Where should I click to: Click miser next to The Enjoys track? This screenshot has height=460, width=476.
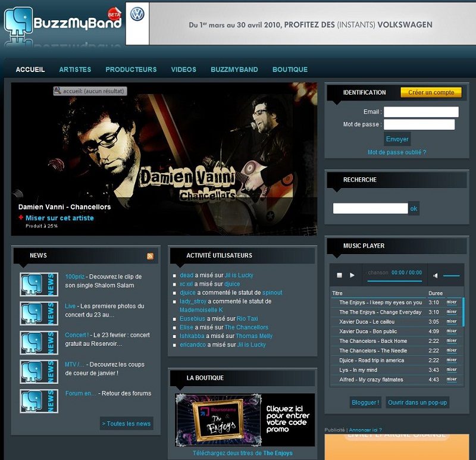point(452,302)
